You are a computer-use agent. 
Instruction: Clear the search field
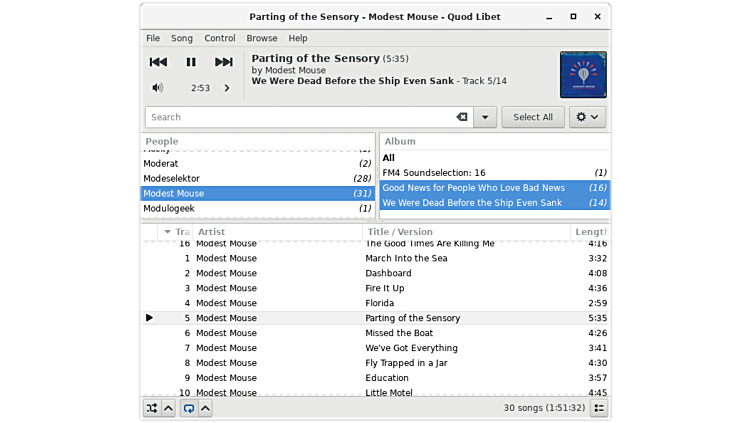pyautogui.click(x=462, y=117)
